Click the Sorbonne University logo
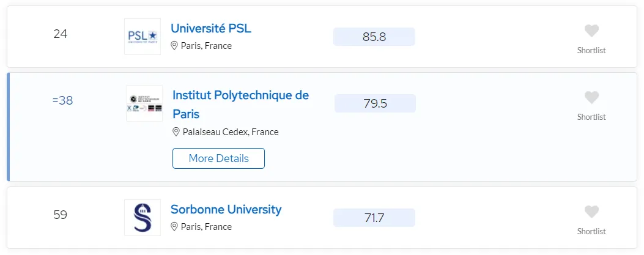Viewport: 644px width, 255px height. 142,218
